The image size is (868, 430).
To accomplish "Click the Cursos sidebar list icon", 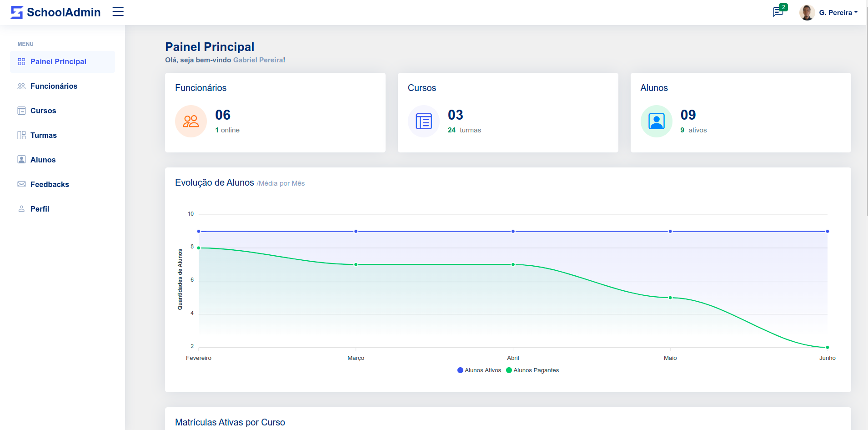I will pyautogui.click(x=21, y=111).
